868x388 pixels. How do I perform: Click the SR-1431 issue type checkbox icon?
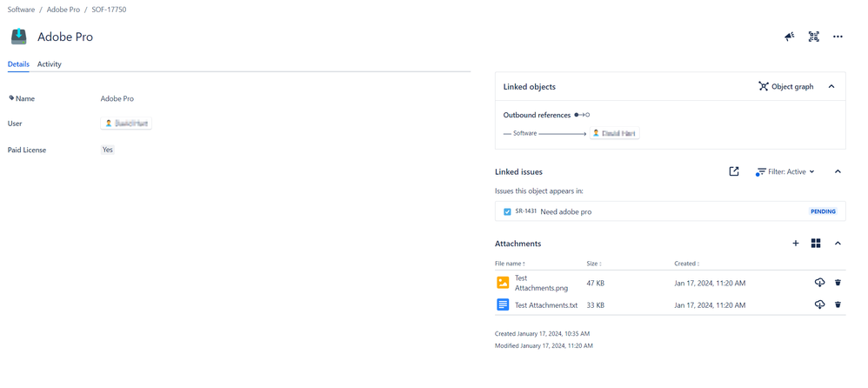507,211
